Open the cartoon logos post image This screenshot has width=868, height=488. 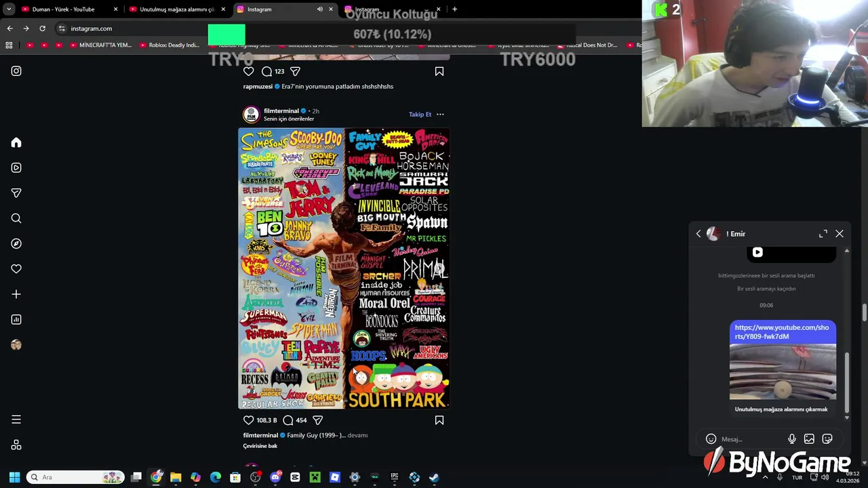point(344,268)
